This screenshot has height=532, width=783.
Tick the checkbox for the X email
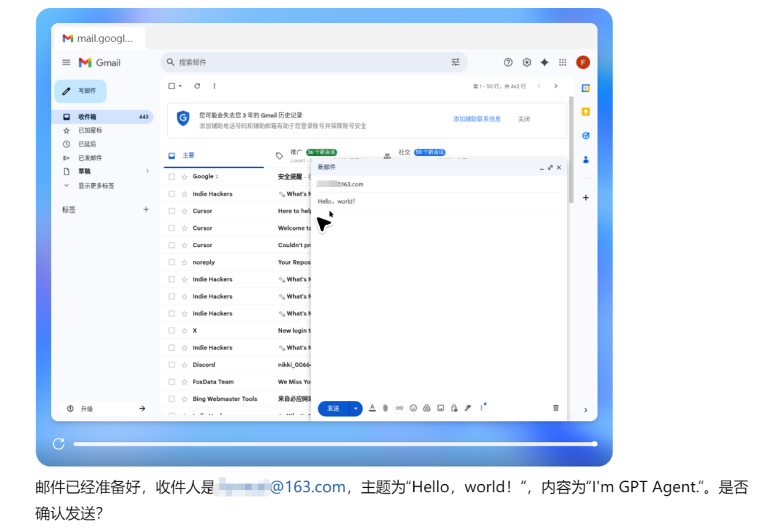pos(172,331)
